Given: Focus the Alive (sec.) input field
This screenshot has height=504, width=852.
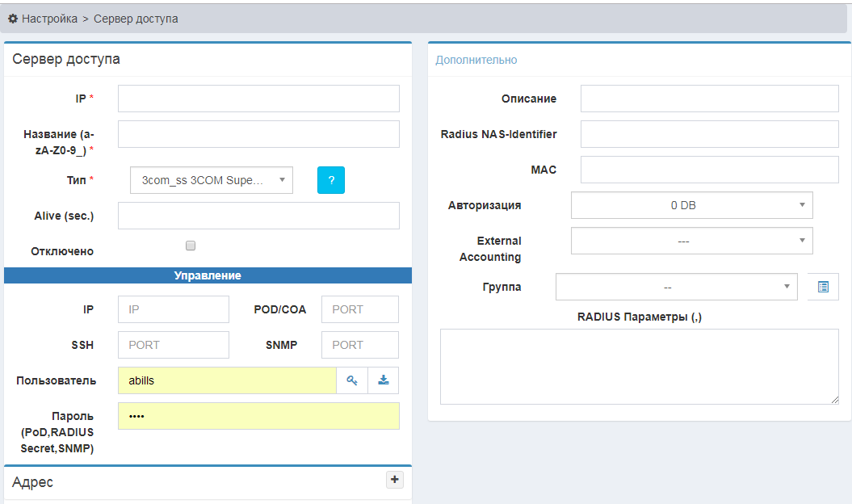Looking at the screenshot, I should tap(258, 216).
